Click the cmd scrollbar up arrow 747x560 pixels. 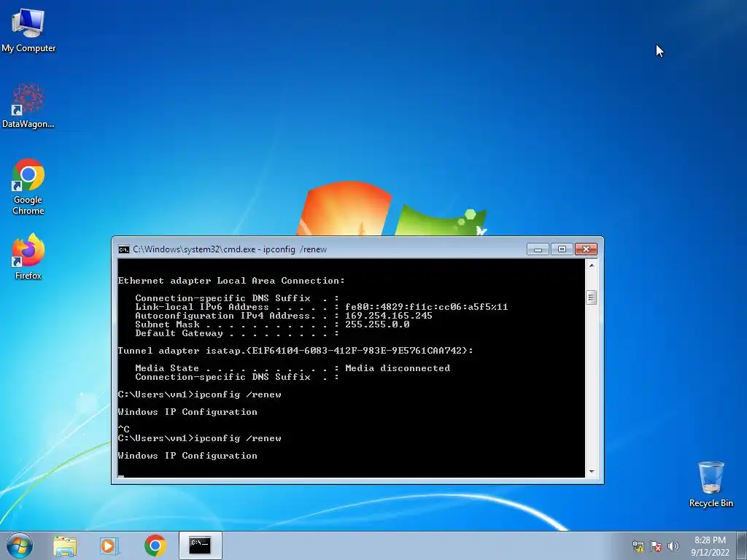[x=591, y=265]
